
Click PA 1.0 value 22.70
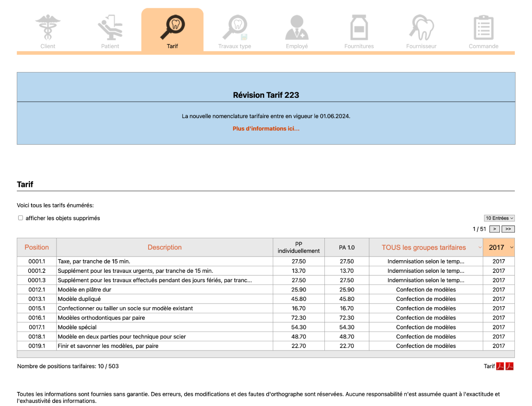tap(347, 346)
